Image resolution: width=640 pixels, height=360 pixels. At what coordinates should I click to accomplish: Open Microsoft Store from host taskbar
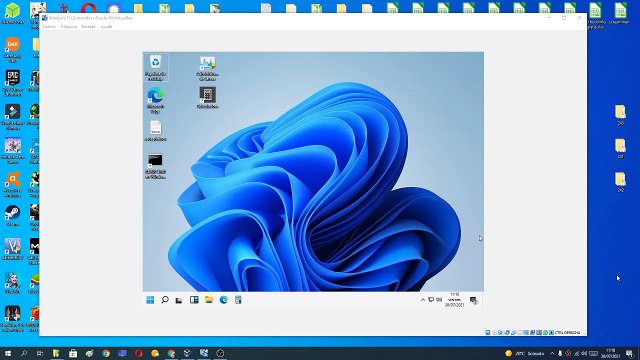pyautogui.click(x=73, y=353)
